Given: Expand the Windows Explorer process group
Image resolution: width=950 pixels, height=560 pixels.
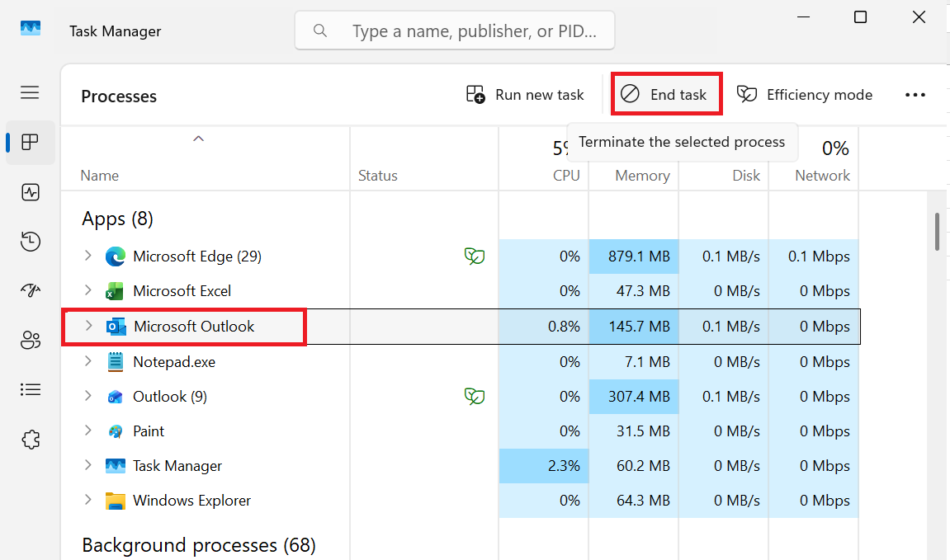Looking at the screenshot, I should click(87, 500).
